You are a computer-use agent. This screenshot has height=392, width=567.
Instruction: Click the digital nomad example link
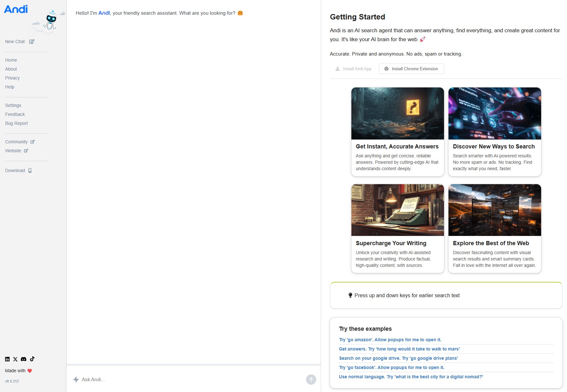click(x=411, y=377)
